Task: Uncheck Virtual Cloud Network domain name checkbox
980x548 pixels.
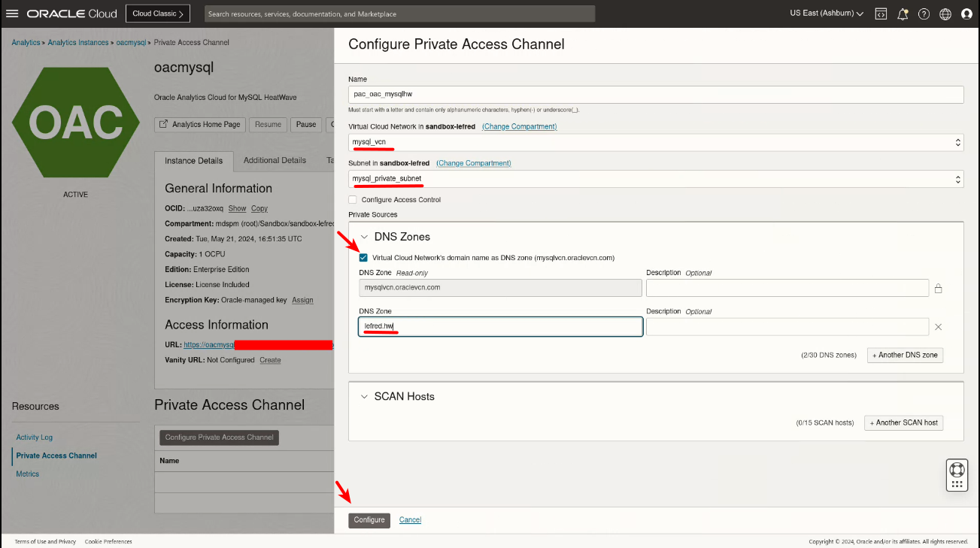Action: coord(364,258)
